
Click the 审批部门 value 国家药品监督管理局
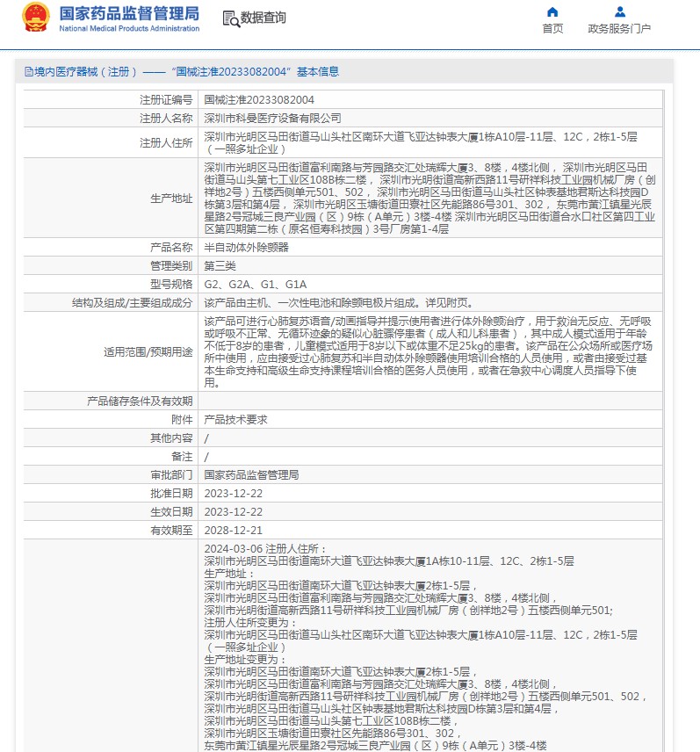[x=251, y=474]
